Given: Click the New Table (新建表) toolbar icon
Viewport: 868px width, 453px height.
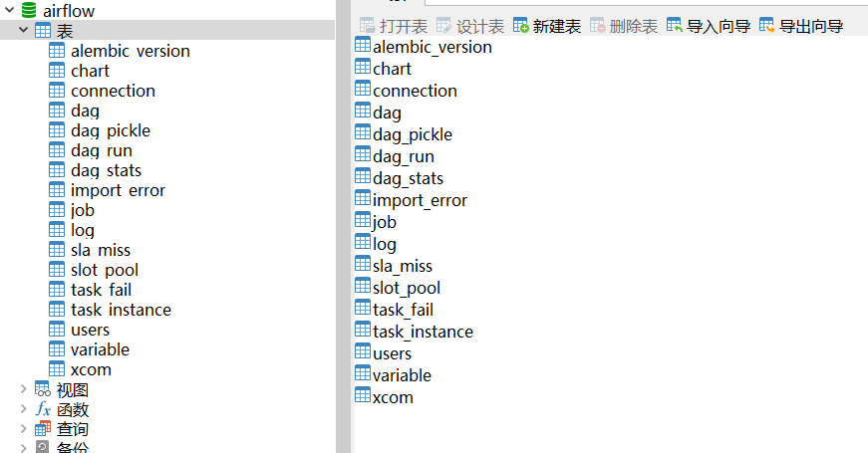Looking at the screenshot, I should pos(521,25).
